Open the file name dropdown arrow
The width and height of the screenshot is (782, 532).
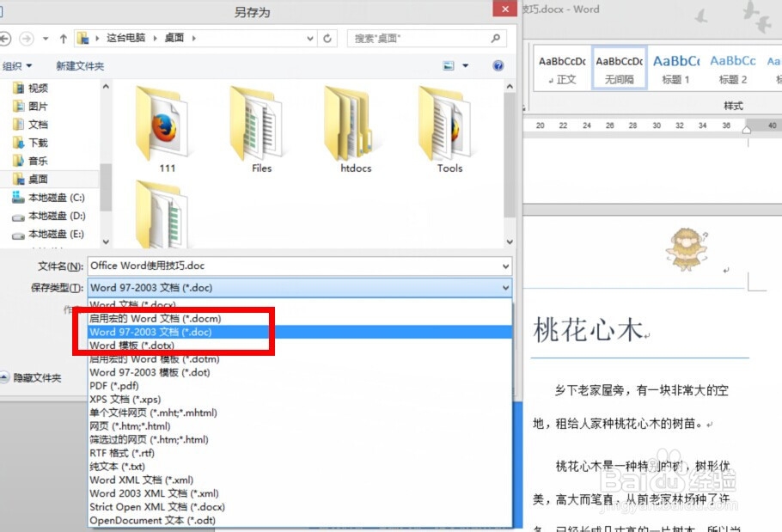point(505,266)
